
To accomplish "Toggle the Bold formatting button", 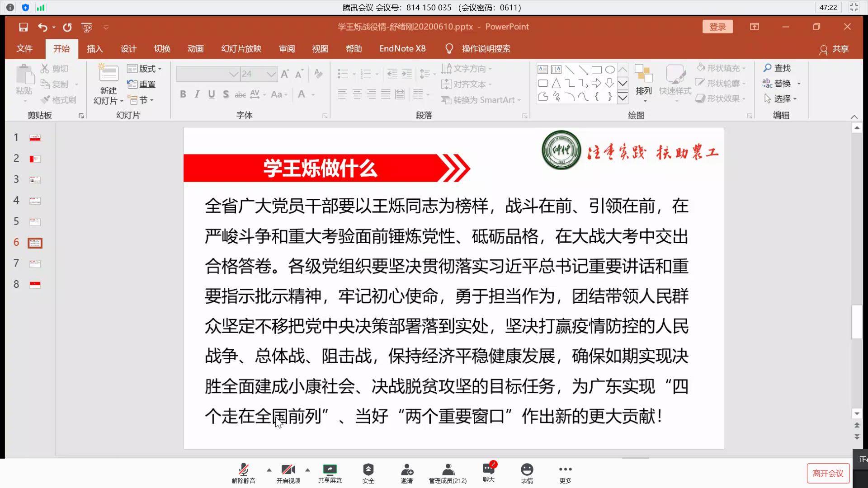I will (x=183, y=94).
